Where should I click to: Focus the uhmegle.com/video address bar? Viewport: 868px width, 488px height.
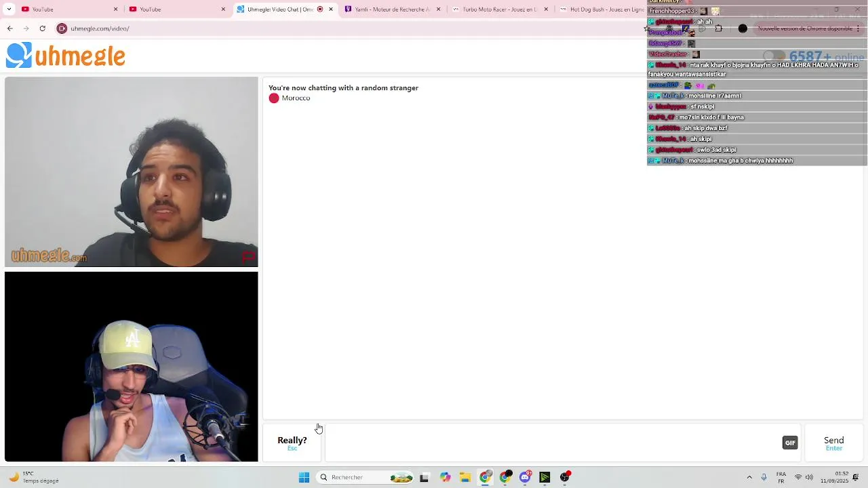pos(353,28)
